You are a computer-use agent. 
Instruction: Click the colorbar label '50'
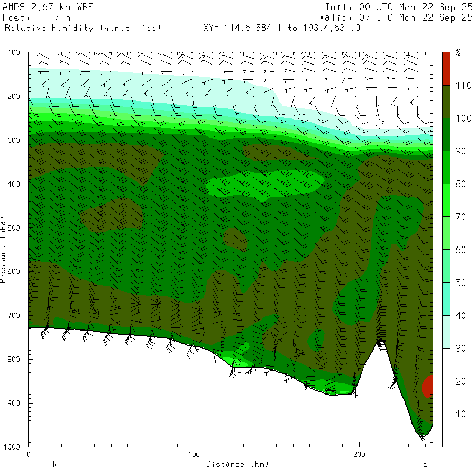click(461, 282)
